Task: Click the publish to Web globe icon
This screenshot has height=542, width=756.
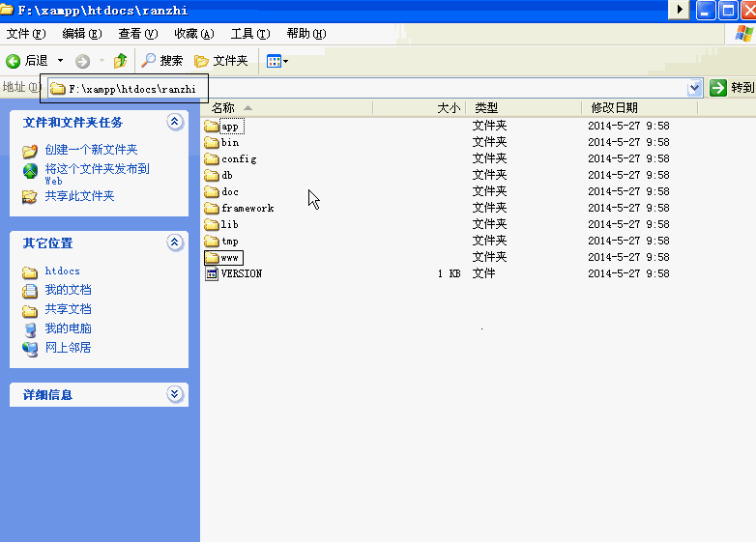Action: (30, 171)
